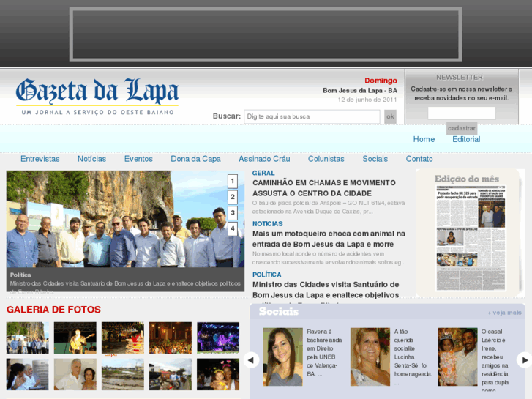Image resolution: width=532 pixels, height=399 pixels.
Task: Open gallery photo of the guitarist on stage
Action: [x=75, y=338]
